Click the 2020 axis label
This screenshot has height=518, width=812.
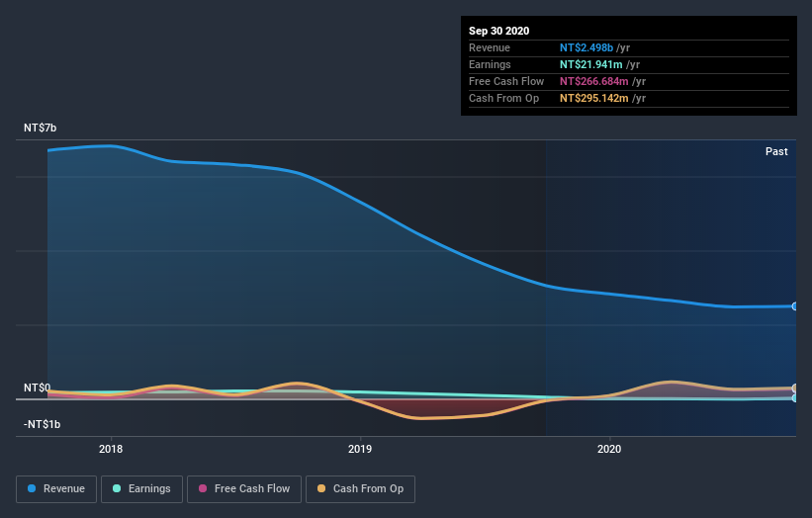[609, 449]
